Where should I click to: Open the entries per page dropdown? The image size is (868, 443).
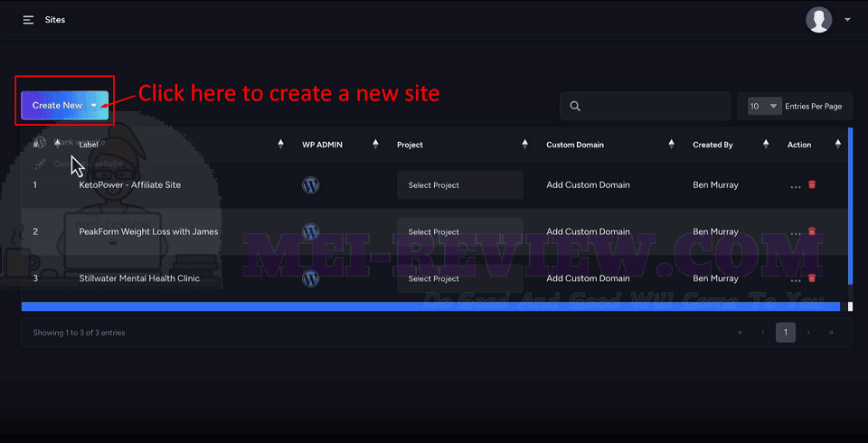765,106
